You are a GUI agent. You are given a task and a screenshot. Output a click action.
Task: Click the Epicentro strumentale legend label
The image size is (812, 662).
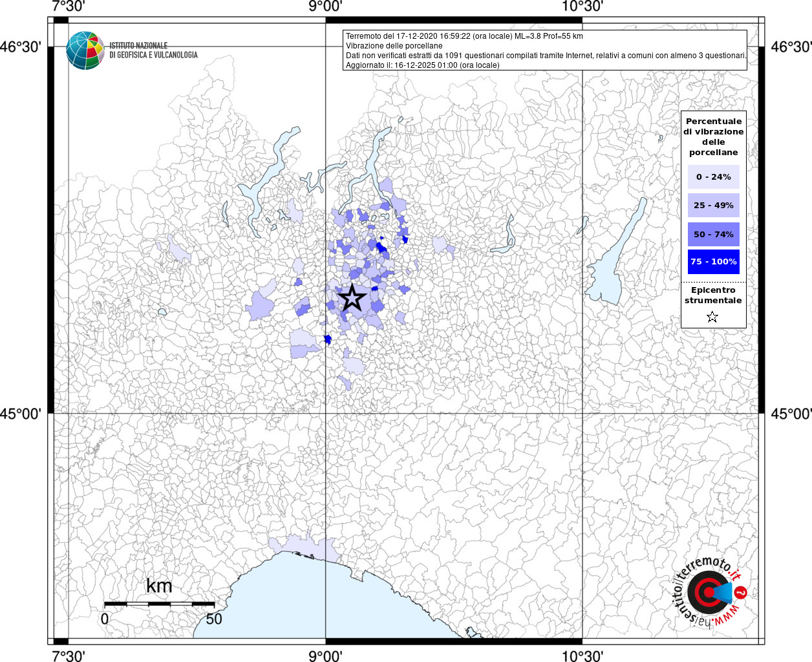click(713, 295)
